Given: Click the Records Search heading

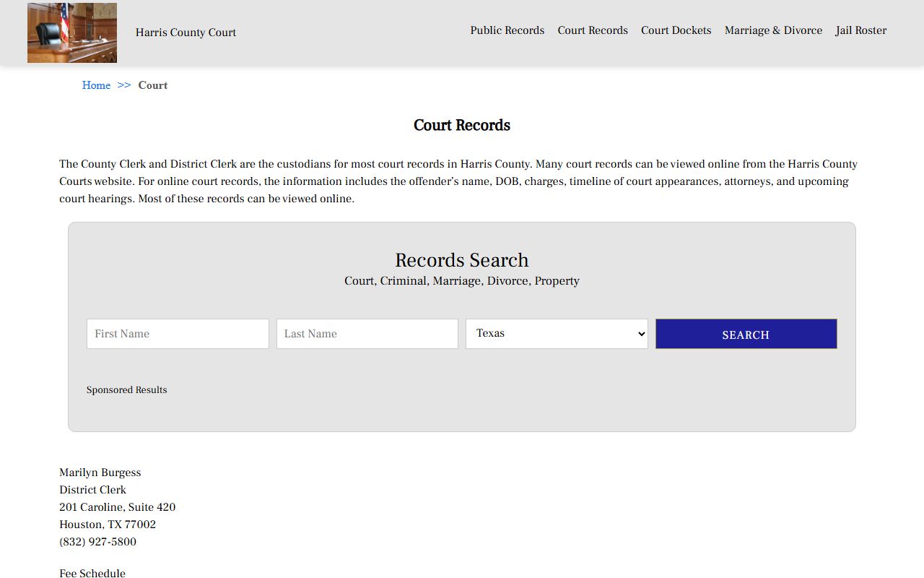Looking at the screenshot, I should pos(462,260).
